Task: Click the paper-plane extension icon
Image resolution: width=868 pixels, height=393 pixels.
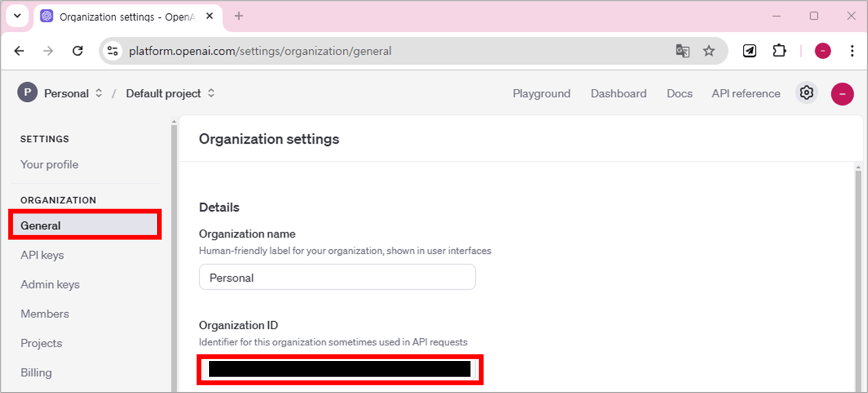Action: tap(750, 51)
